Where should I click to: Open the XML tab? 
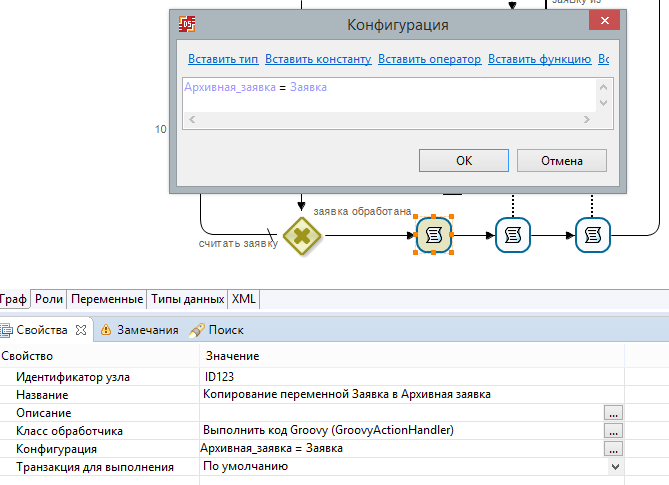[x=243, y=299]
